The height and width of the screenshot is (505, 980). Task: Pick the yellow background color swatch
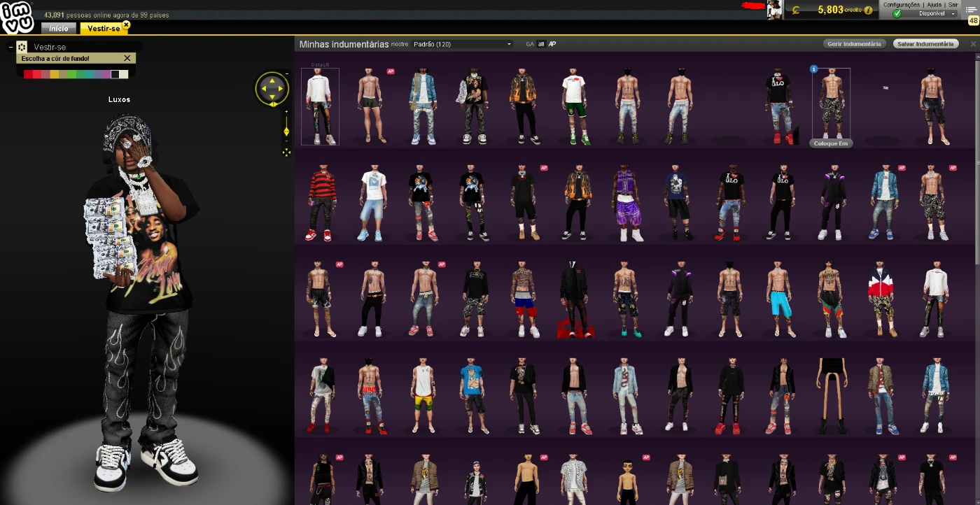[x=55, y=74]
